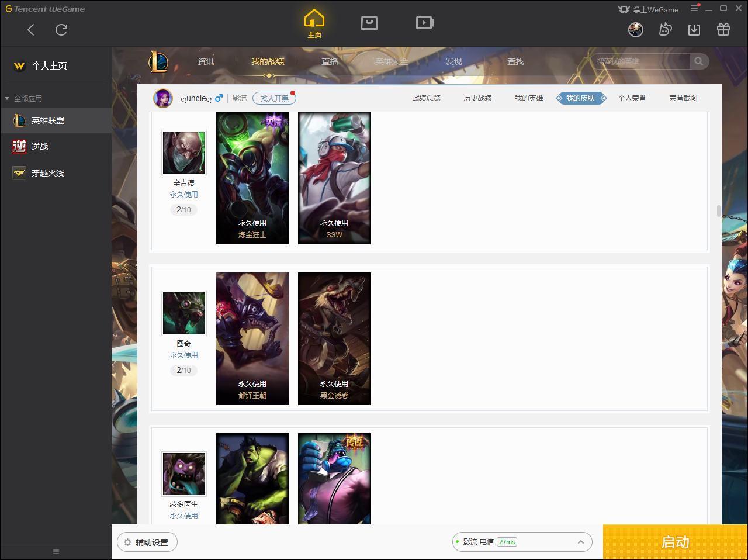The width and height of the screenshot is (748, 560).
Task: Open the 查找 tab
Action: [515, 61]
